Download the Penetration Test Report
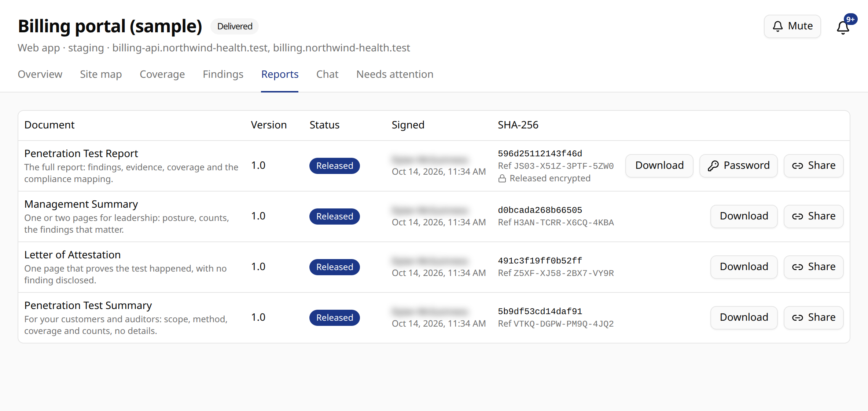This screenshot has width=868, height=411. (659, 166)
